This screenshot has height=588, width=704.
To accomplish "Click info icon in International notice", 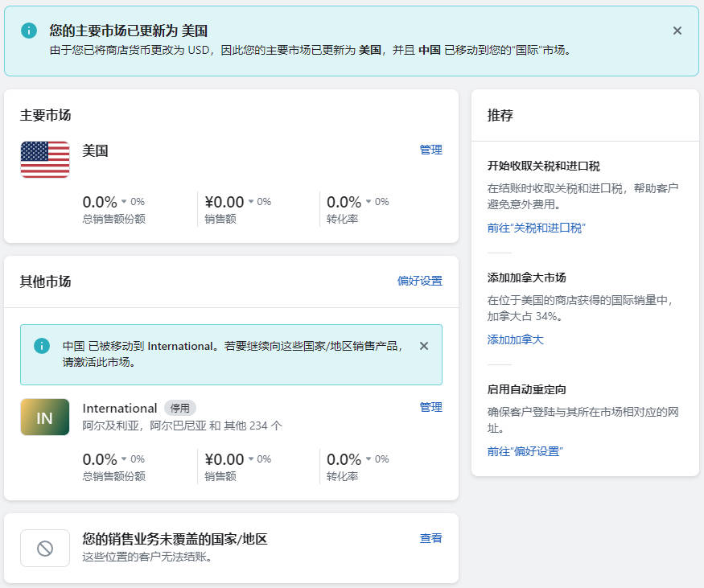I will 42,346.
